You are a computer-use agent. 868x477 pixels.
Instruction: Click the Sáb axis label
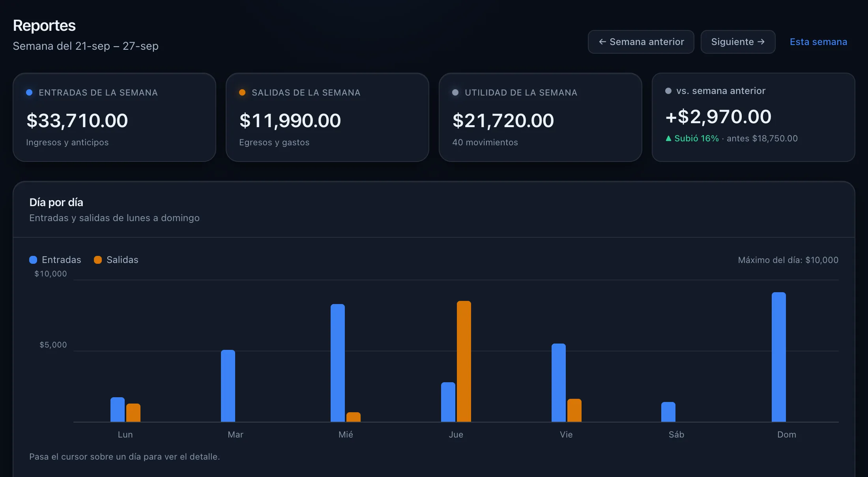(x=677, y=435)
